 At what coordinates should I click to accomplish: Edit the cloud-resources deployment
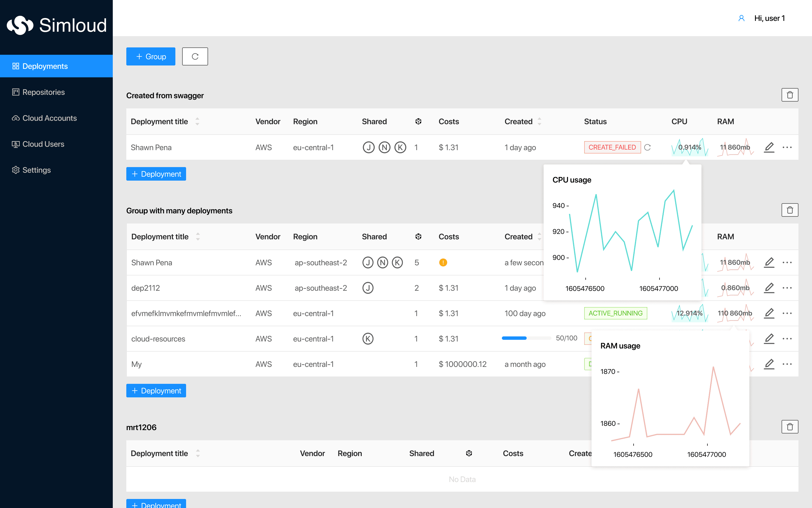769,339
